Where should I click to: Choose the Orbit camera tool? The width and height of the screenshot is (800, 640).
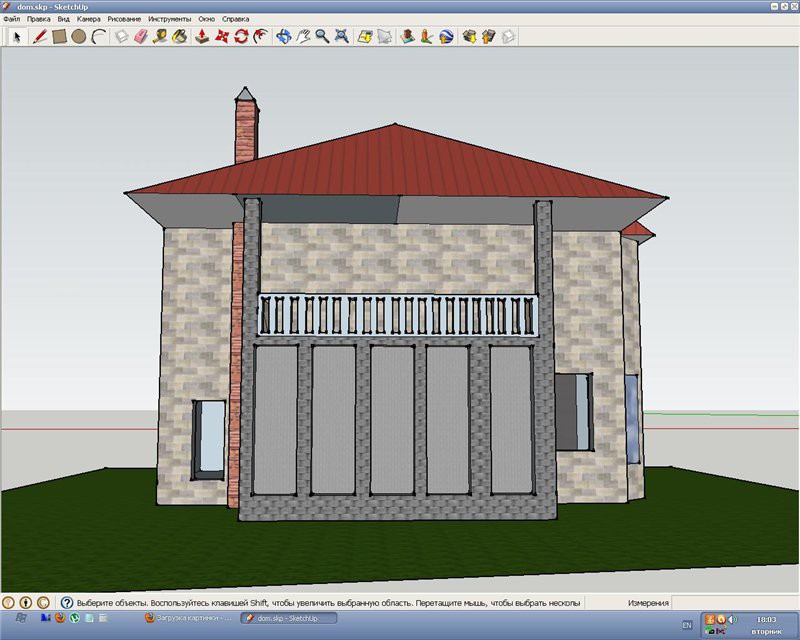click(x=283, y=37)
